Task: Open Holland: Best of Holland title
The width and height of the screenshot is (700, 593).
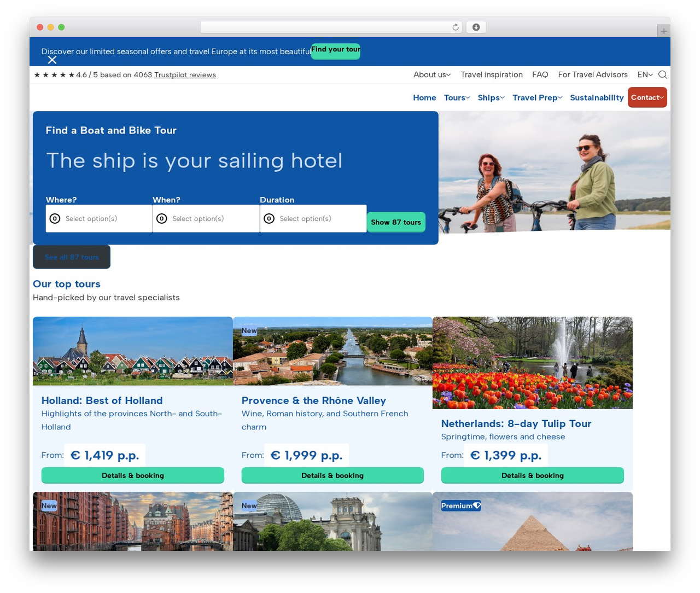Action: point(102,400)
